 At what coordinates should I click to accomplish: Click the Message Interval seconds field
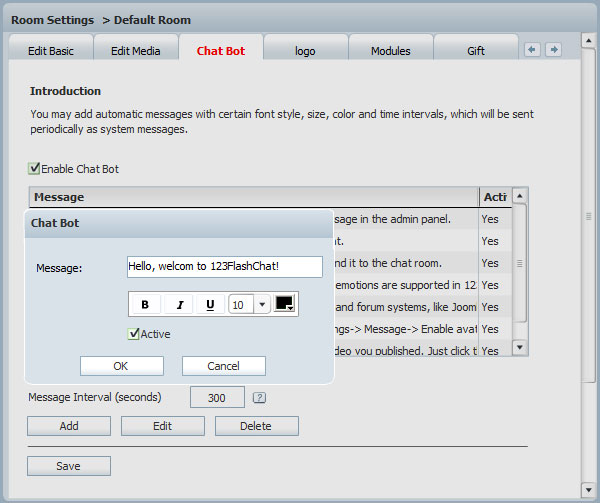coord(217,398)
